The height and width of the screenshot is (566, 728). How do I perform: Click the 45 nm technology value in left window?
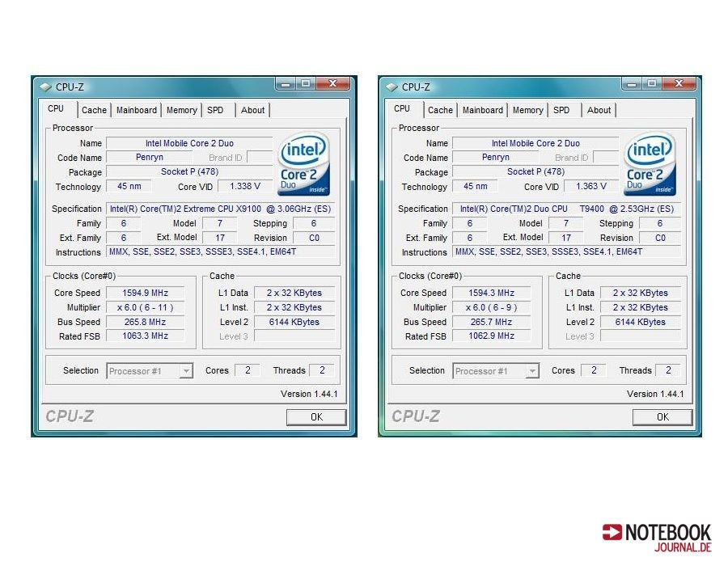129,186
